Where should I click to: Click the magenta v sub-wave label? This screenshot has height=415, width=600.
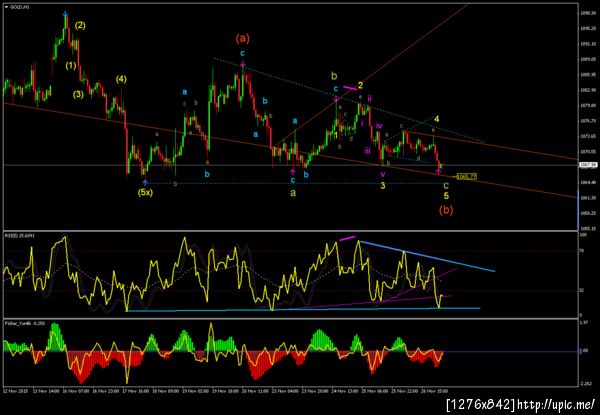point(383,174)
